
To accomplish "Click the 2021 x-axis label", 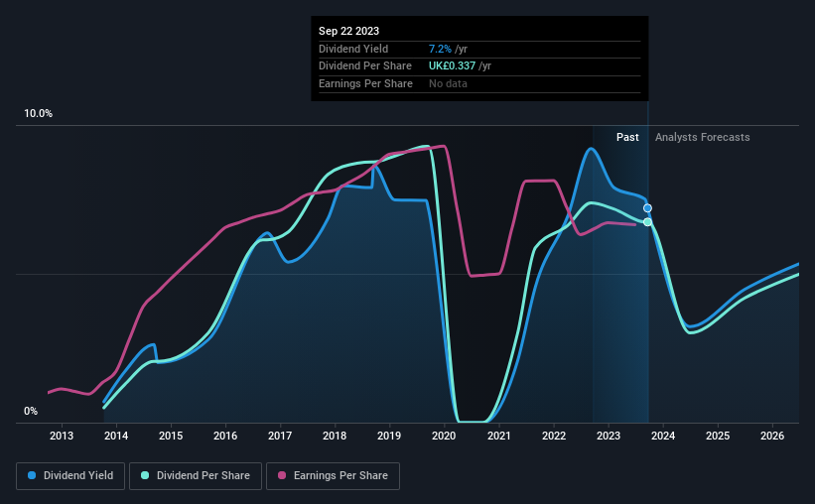I will [499, 436].
